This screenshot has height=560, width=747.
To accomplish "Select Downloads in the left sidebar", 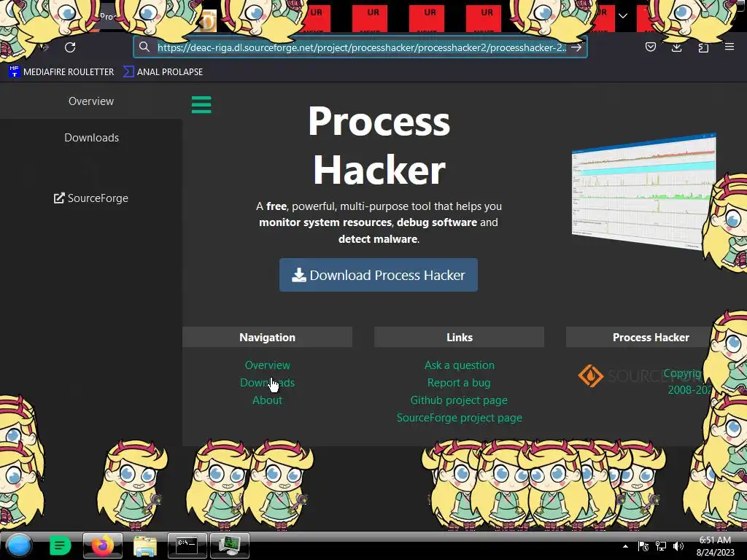I will [x=91, y=138].
